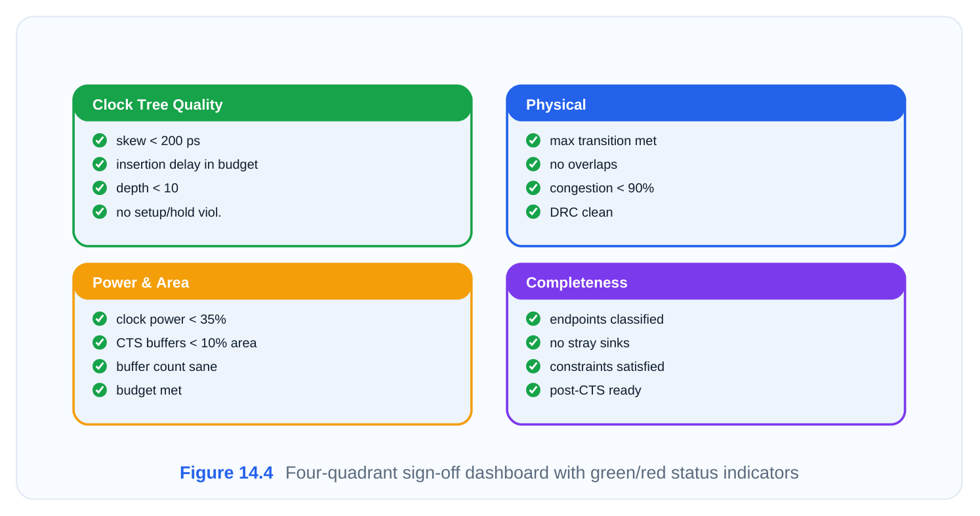Viewport: 980px width, 516px height.
Task: Click the check icon next to insertion delay in budget
Action: (100, 164)
